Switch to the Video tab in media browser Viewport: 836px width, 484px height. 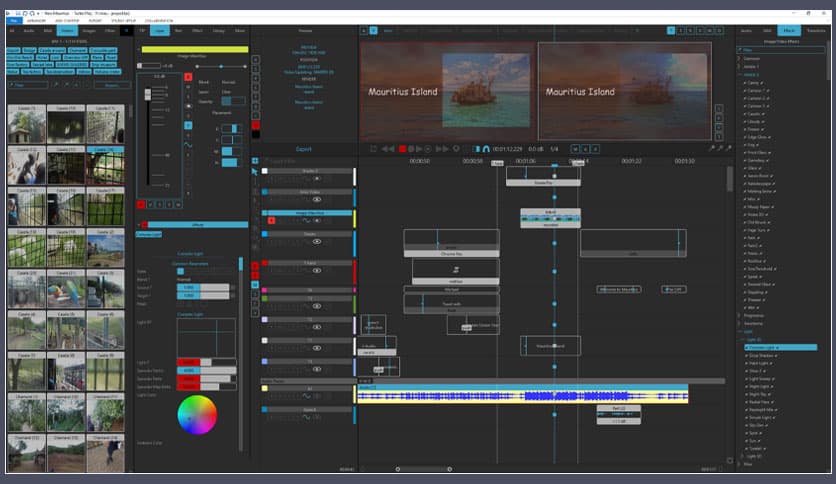pos(67,31)
